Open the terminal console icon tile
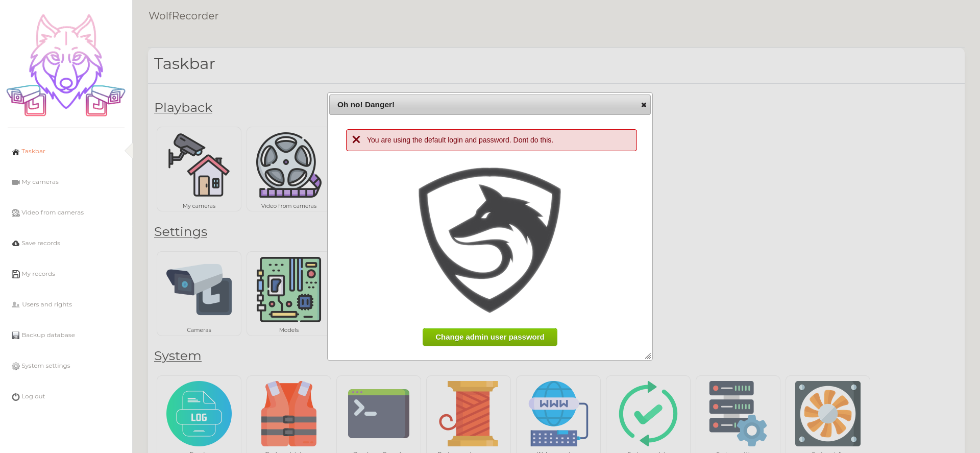 (x=378, y=414)
